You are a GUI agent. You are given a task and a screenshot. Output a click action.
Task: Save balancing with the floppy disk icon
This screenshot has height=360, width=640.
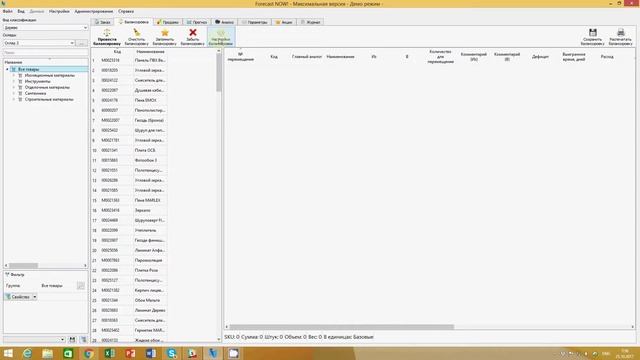pos(592,37)
